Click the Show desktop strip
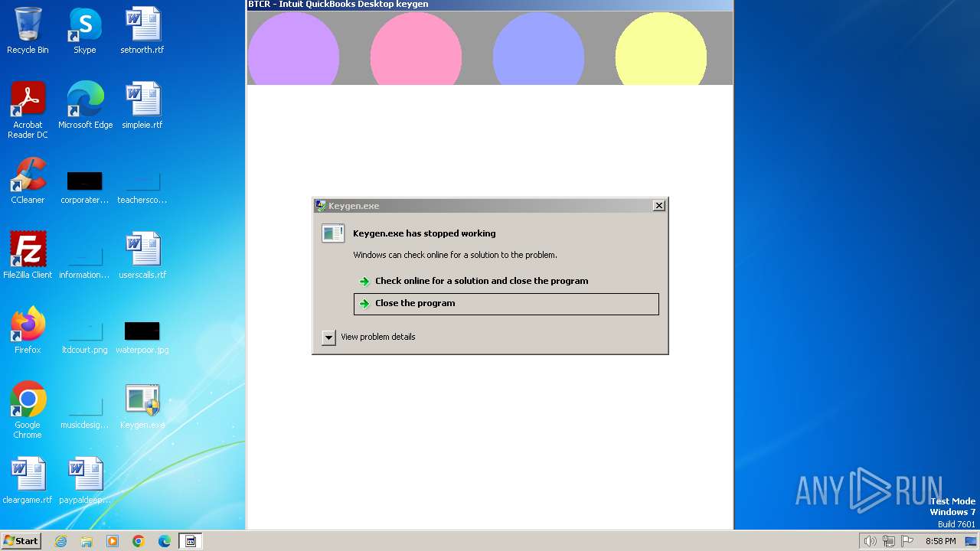The width and height of the screenshot is (980, 551). click(x=972, y=541)
